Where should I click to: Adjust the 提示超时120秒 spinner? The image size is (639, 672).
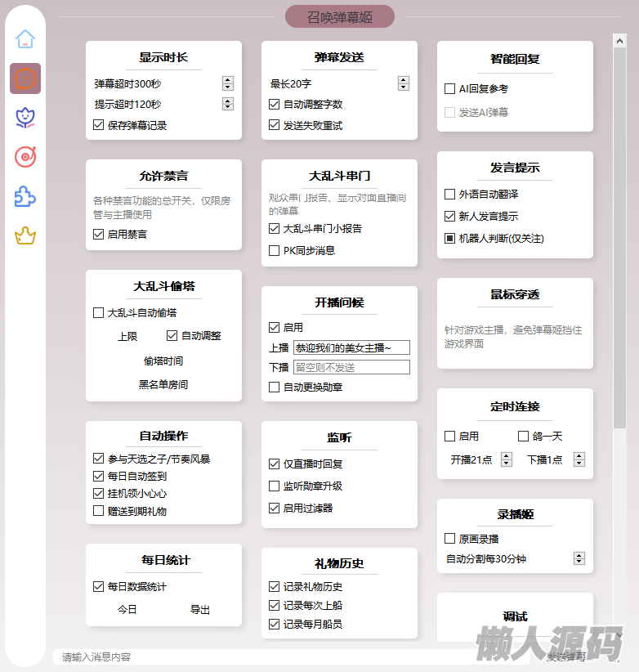pyautogui.click(x=228, y=104)
